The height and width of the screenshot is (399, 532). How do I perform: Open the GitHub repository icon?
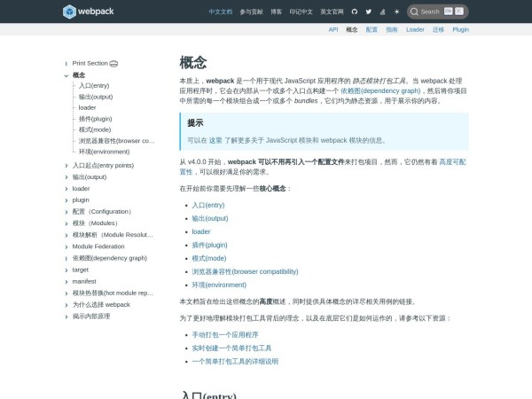tap(355, 12)
